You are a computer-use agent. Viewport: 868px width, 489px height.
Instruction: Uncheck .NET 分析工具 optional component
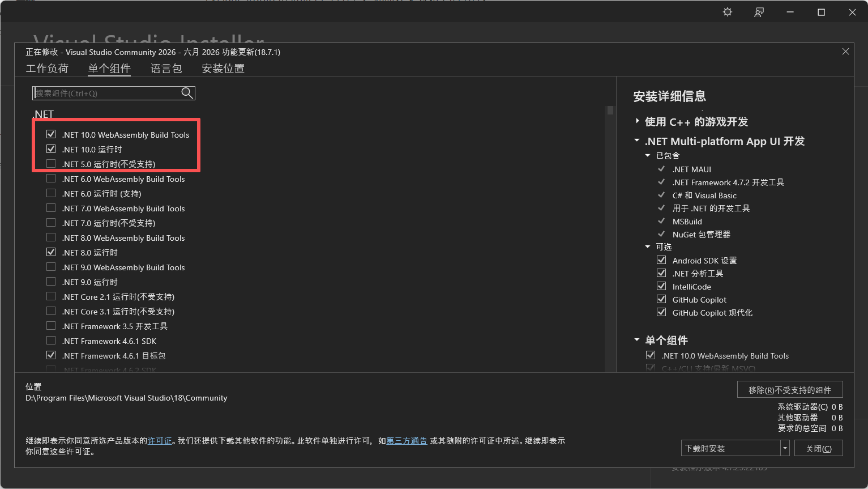click(661, 273)
